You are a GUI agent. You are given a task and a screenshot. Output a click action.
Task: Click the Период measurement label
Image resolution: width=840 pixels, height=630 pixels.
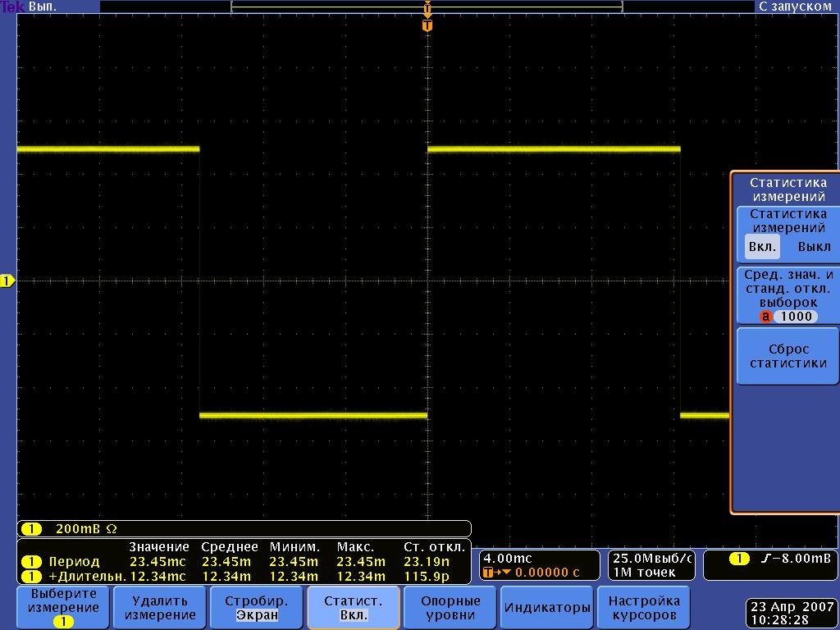coord(74,562)
